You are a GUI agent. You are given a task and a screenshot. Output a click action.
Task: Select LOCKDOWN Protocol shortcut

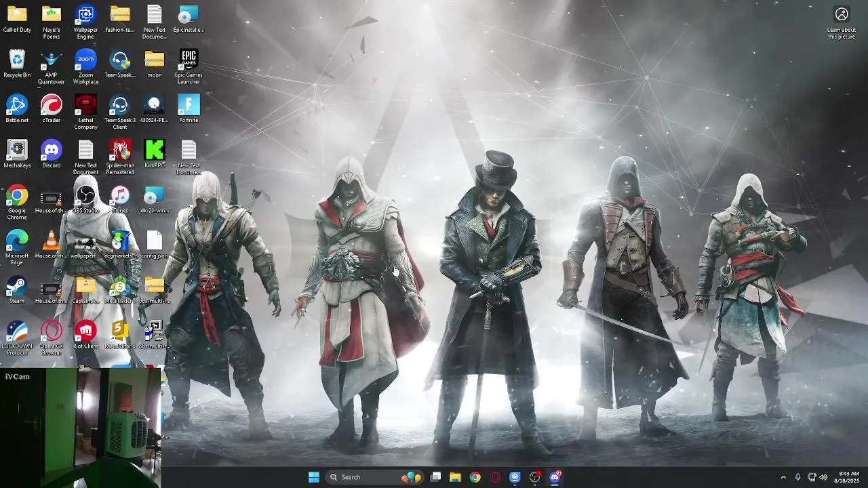point(17,338)
